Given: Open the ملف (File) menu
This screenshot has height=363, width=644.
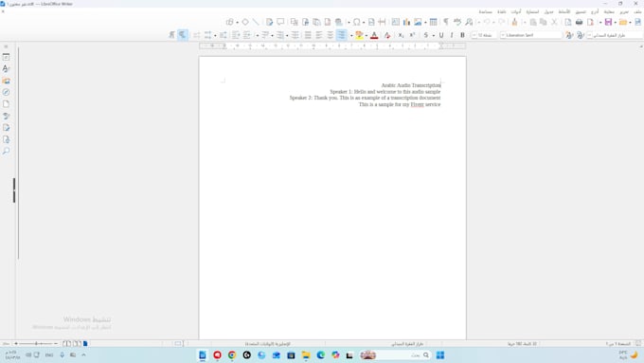Looking at the screenshot, I should coord(637,12).
